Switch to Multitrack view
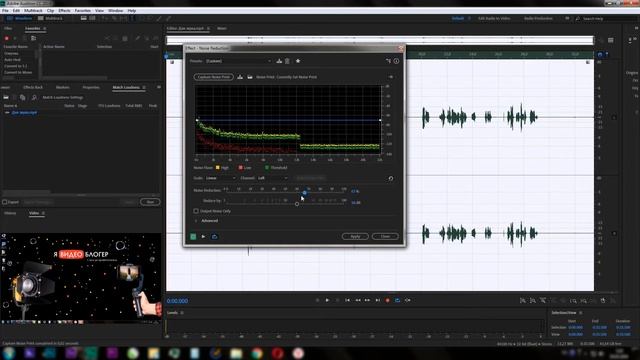Image resolution: width=640 pixels, height=360 pixels. [x=50, y=18]
